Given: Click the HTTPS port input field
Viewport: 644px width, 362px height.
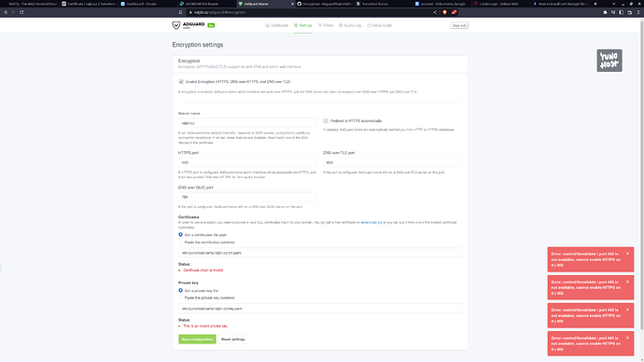Looking at the screenshot, I should tap(247, 162).
